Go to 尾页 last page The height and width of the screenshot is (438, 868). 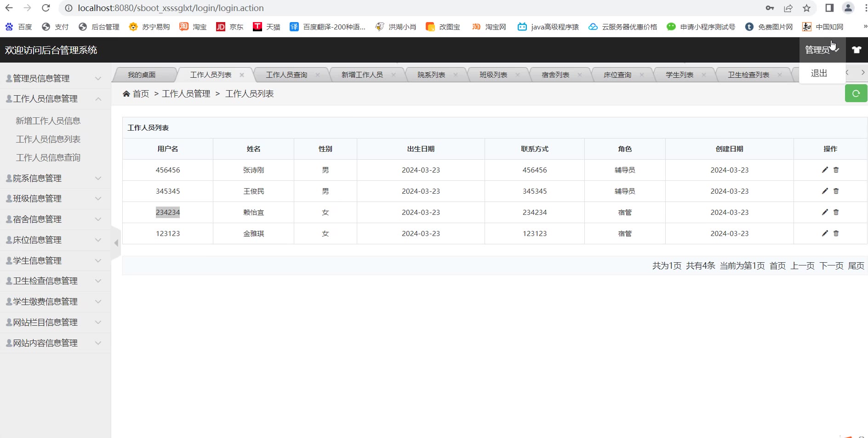coord(856,266)
